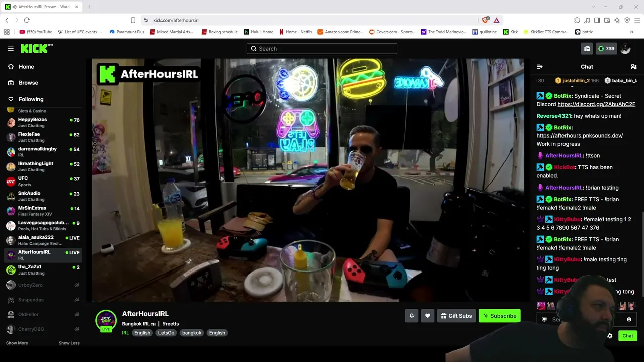The height and width of the screenshot is (362, 644).
Task: Click Reverse4321 username in chat
Action: [554, 116]
